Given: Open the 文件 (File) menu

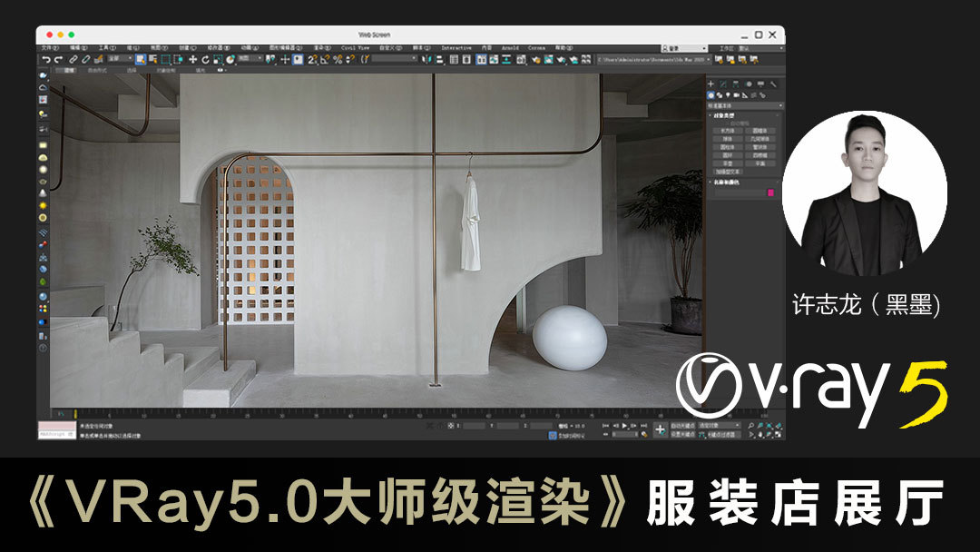Looking at the screenshot, I should (x=49, y=47).
